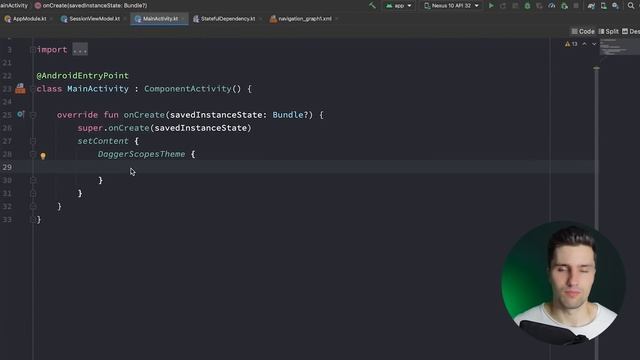Click the Stop square icon
640x360 pixels.
tap(576, 6)
